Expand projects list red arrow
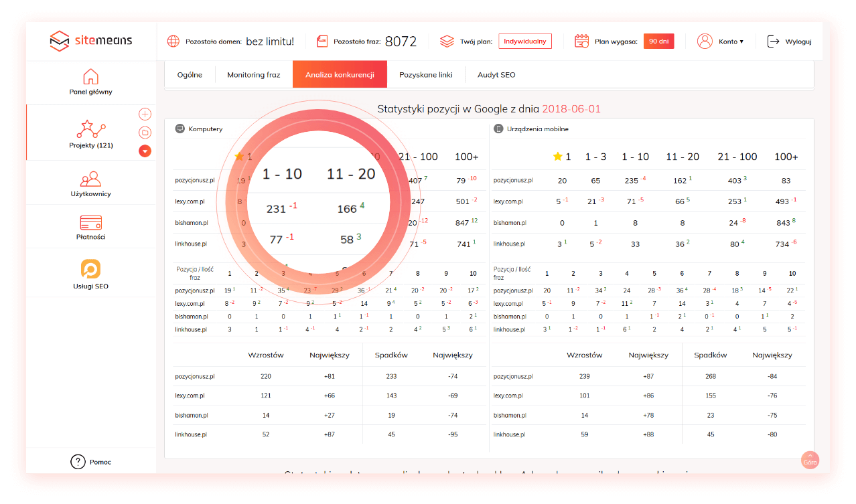This screenshot has width=856, height=504. pyautogui.click(x=145, y=151)
